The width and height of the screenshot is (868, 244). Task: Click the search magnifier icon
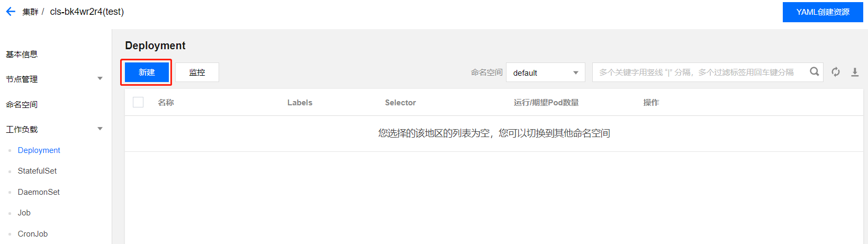[815, 72]
